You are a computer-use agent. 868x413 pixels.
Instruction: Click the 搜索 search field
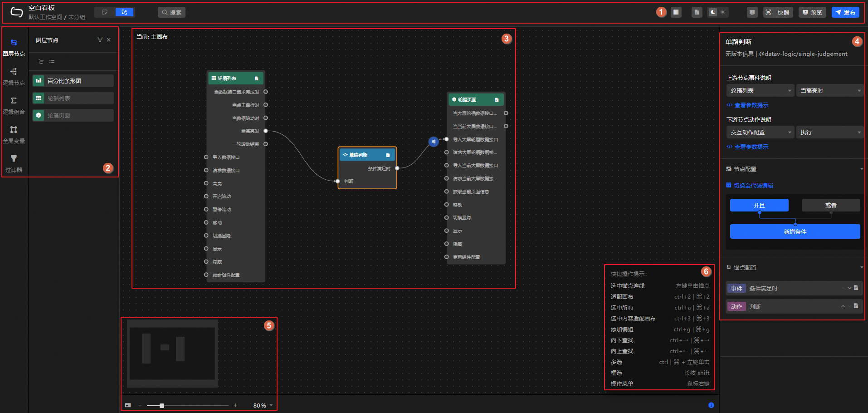(171, 12)
